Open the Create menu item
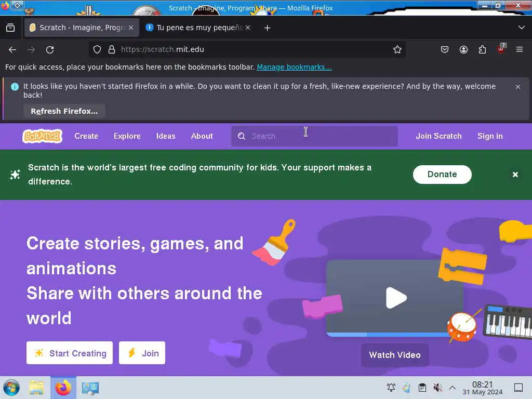This screenshot has height=399, width=532. click(86, 136)
